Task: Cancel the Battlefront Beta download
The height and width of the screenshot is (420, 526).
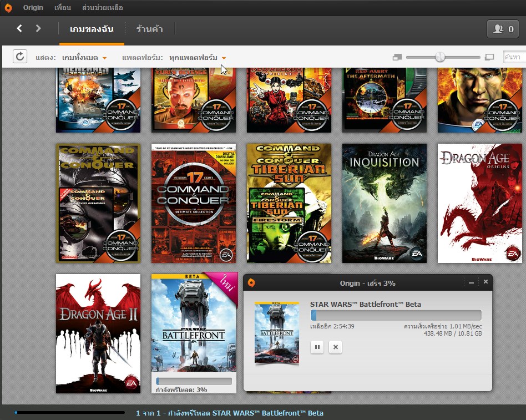Action: click(336, 347)
